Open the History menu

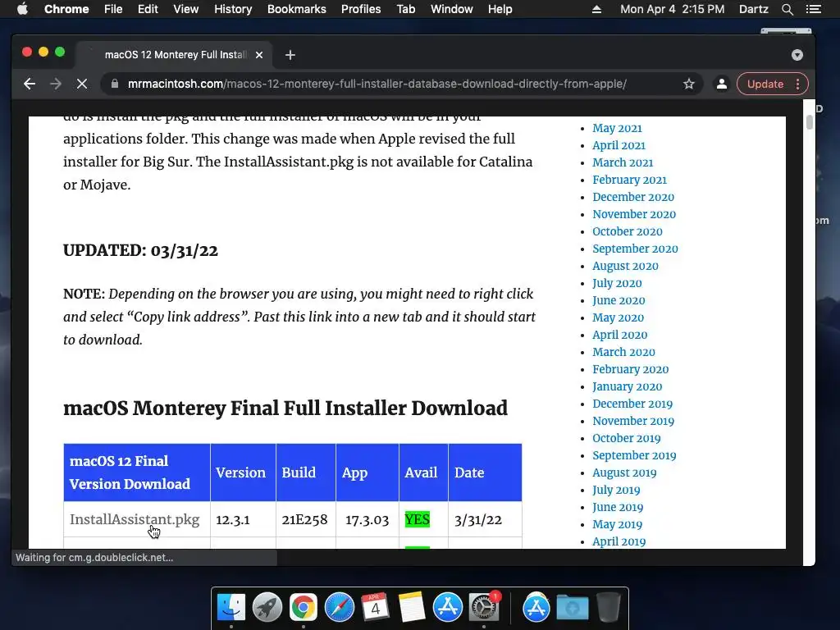tap(232, 9)
